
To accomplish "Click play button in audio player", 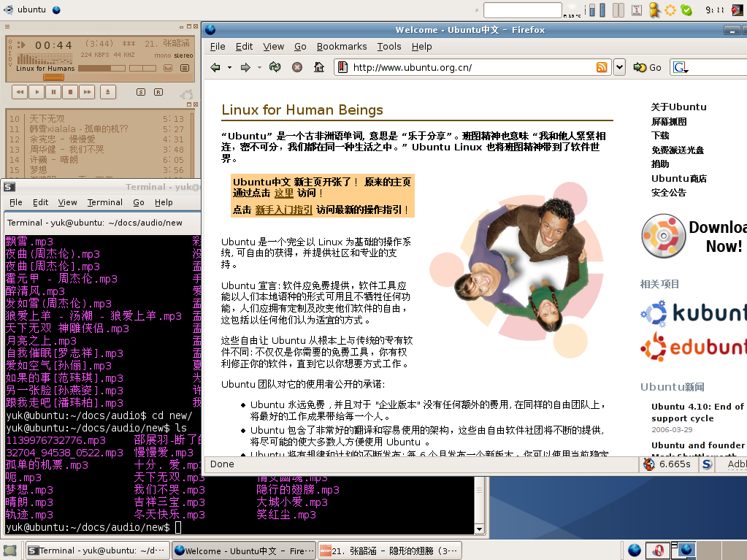I will 37,92.
